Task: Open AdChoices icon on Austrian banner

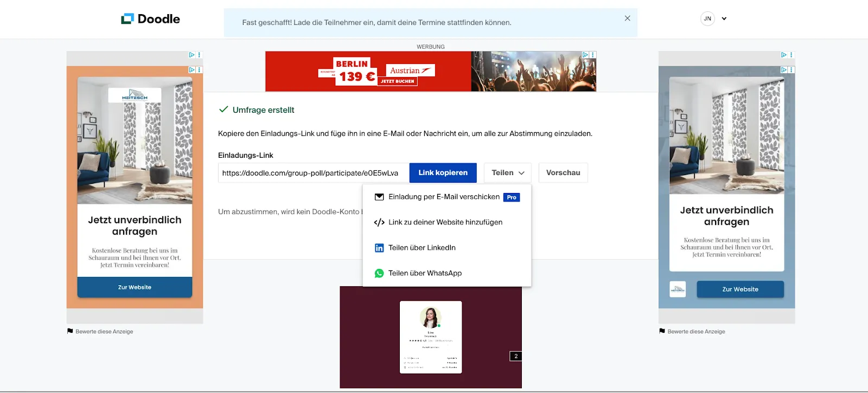Action: (585, 55)
